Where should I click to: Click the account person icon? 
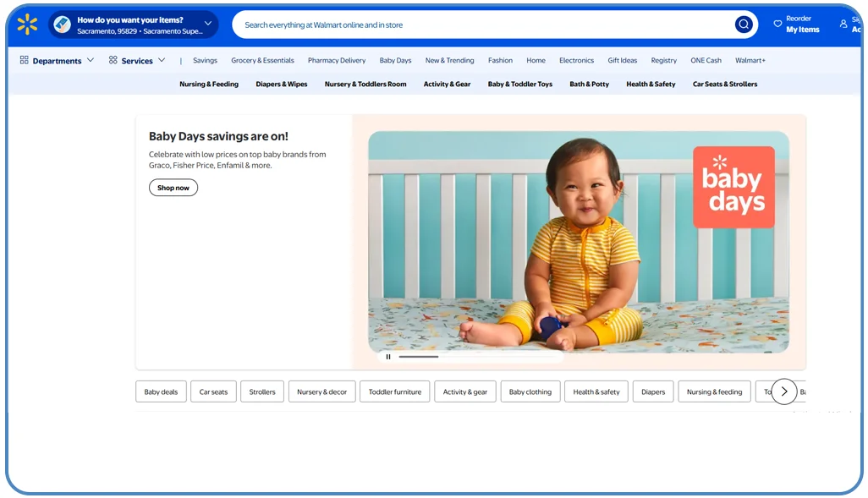[x=843, y=24]
